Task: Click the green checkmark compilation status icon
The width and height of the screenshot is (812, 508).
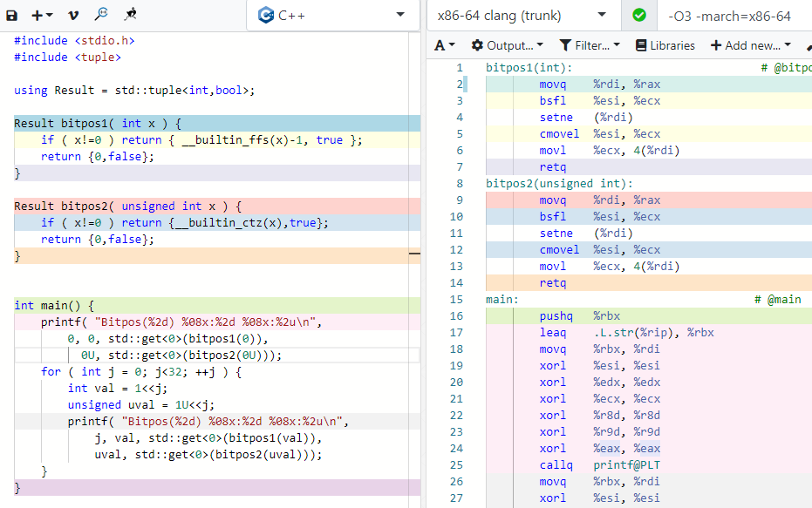Action: [639, 16]
